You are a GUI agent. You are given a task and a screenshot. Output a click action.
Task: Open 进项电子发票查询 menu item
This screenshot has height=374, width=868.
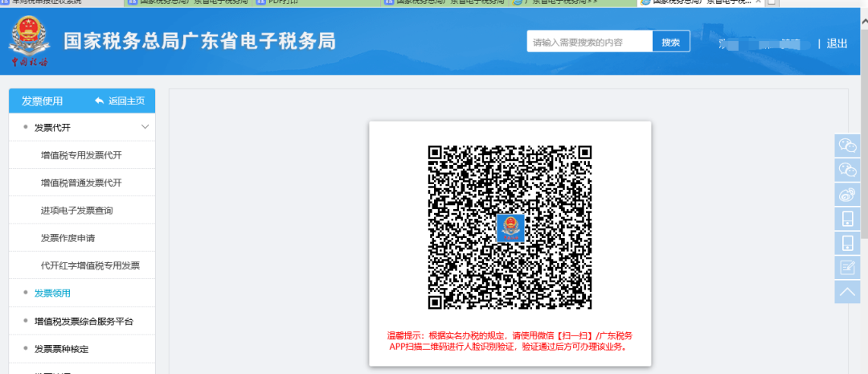click(x=76, y=211)
